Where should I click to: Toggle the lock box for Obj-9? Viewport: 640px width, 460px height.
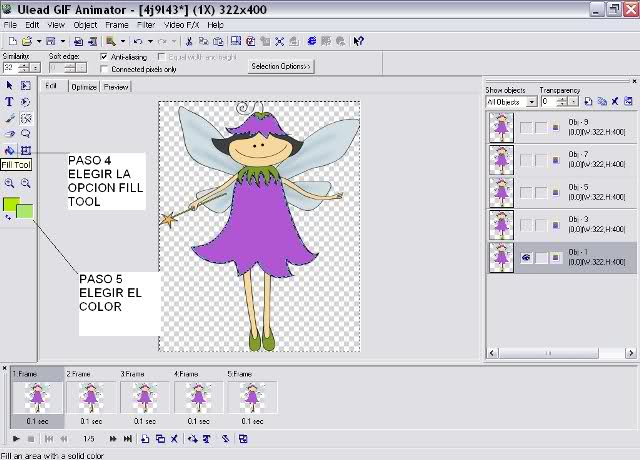pos(541,128)
